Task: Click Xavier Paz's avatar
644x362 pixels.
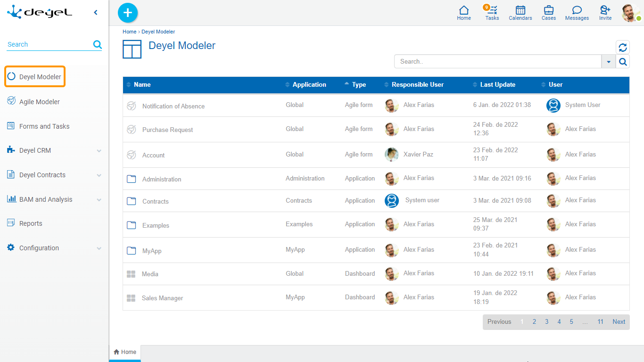Action: coord(392,154)
